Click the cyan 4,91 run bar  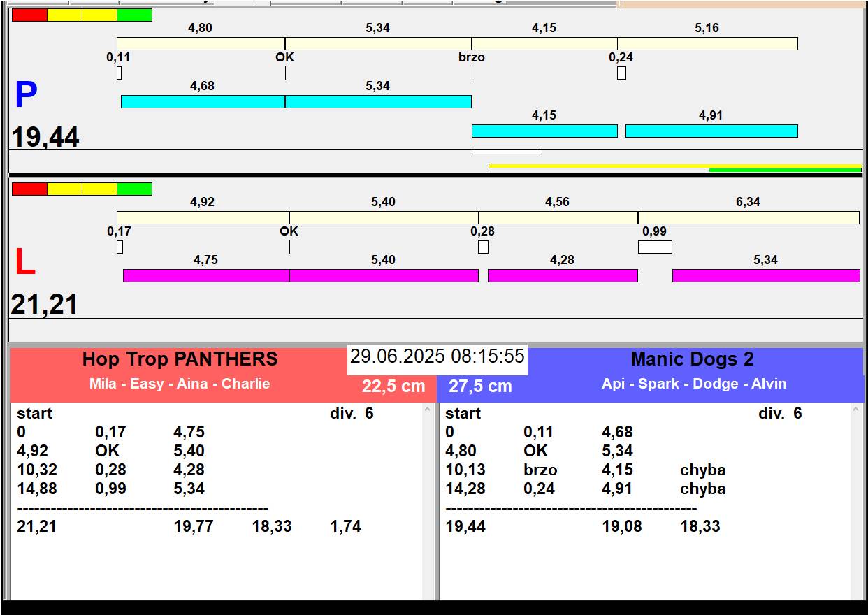711,131
